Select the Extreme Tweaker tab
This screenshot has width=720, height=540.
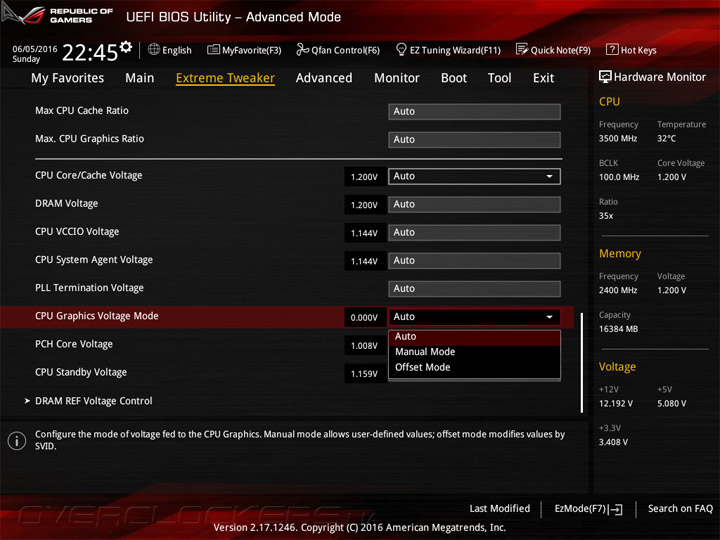[225, 78]
